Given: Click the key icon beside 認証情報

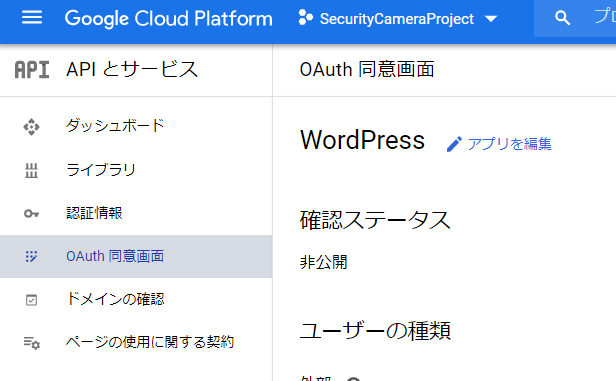Looking at the screenshot, I should coord(31,214).
